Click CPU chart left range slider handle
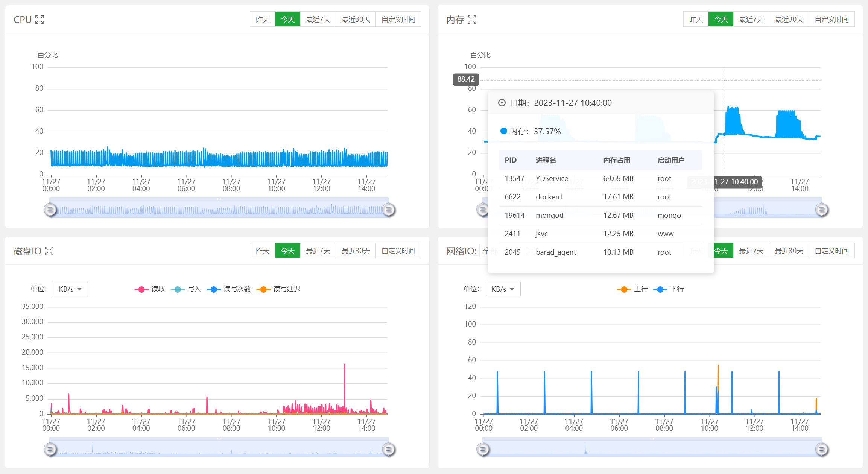 [50, 210]
